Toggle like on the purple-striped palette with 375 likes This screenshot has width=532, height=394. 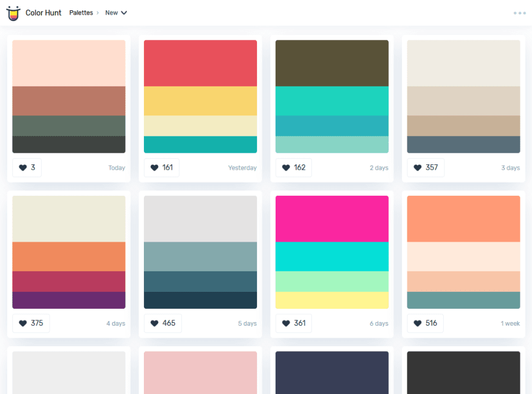[22, 323]
